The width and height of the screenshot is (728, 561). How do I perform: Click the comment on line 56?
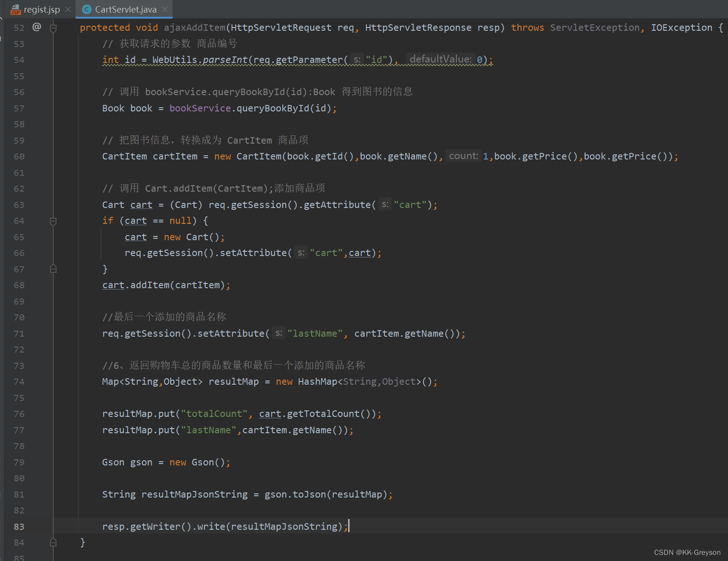pos(258,92)
